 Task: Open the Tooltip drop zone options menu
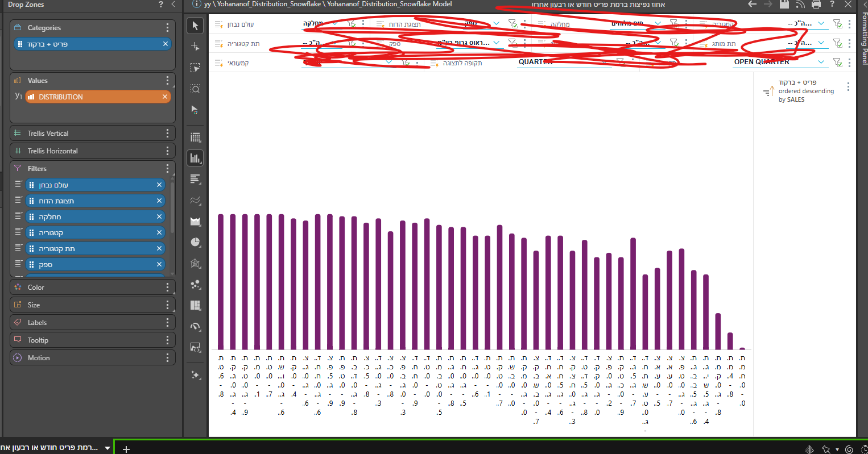coord(167,340)
